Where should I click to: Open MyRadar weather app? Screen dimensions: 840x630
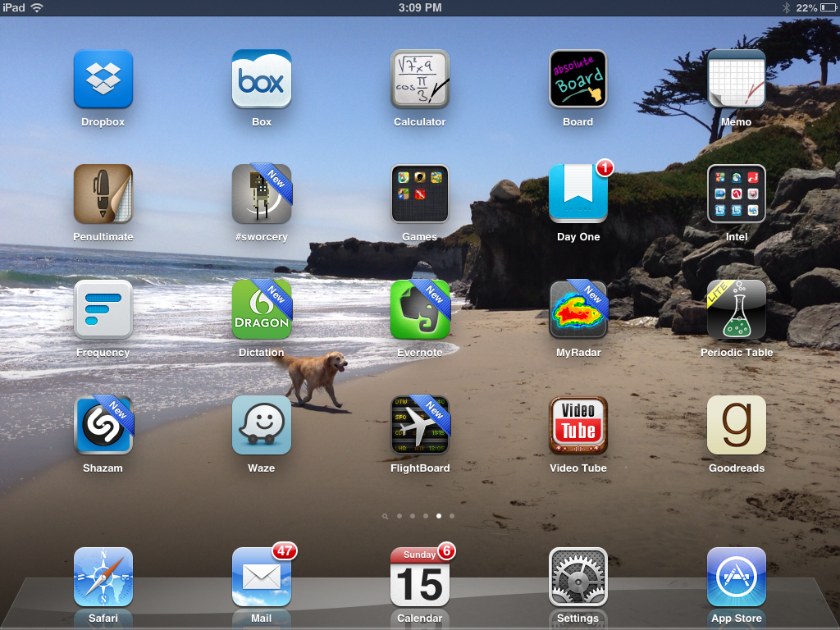click(x=577, y=310)
